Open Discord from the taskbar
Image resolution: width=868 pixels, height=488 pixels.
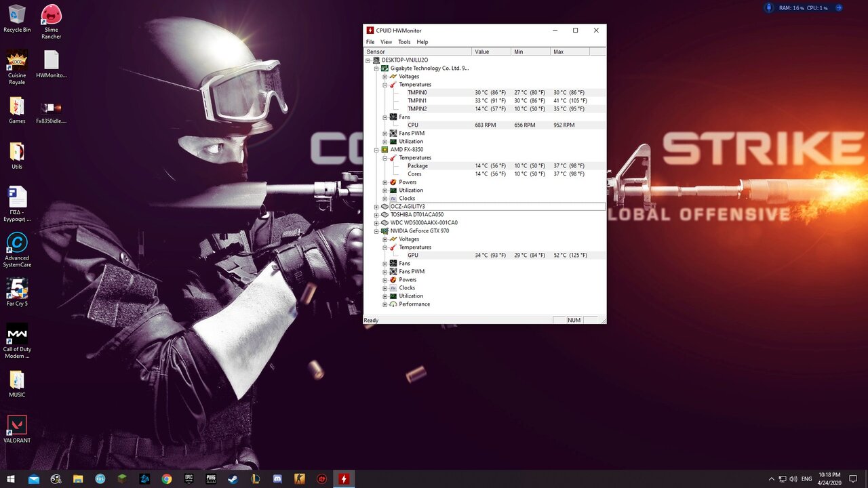277,479
